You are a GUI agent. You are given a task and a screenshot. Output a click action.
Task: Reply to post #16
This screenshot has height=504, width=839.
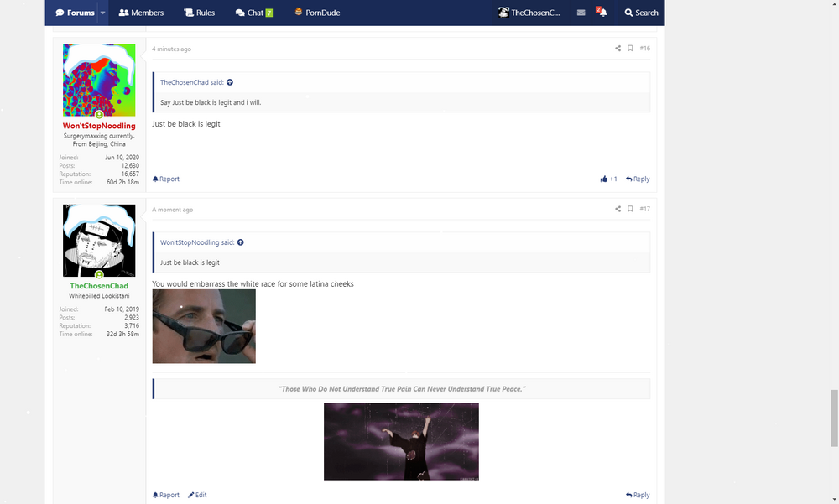(638, 179)
